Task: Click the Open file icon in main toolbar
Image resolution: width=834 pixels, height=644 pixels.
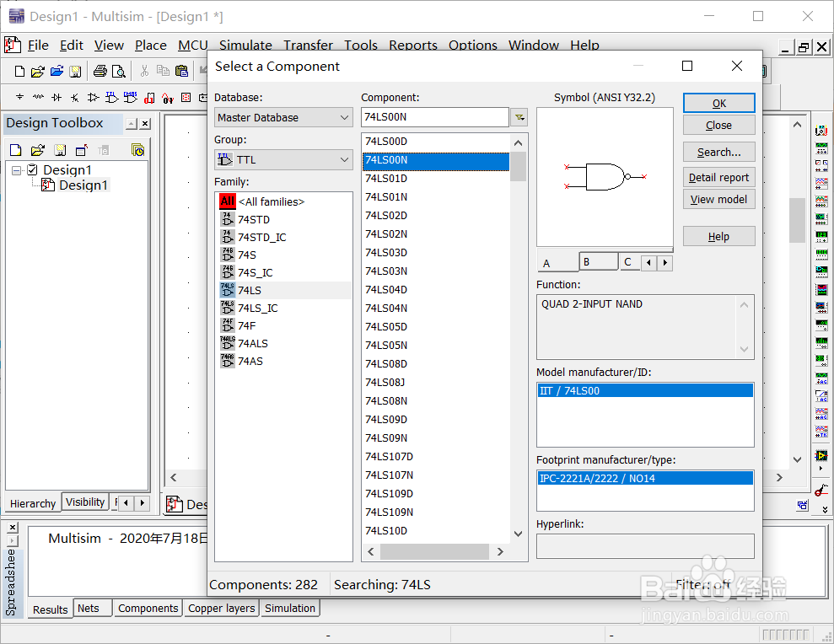Action: click(38, 72)
